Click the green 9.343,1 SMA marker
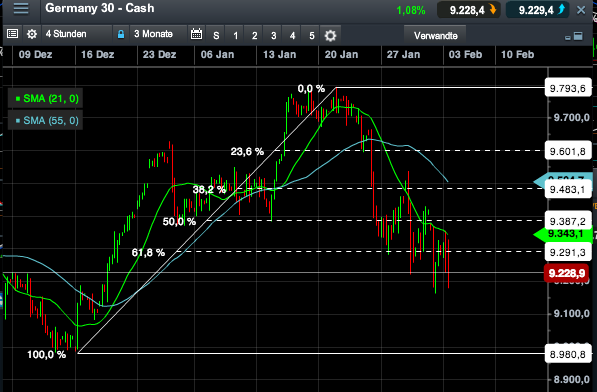 click(x=564, y=234)
